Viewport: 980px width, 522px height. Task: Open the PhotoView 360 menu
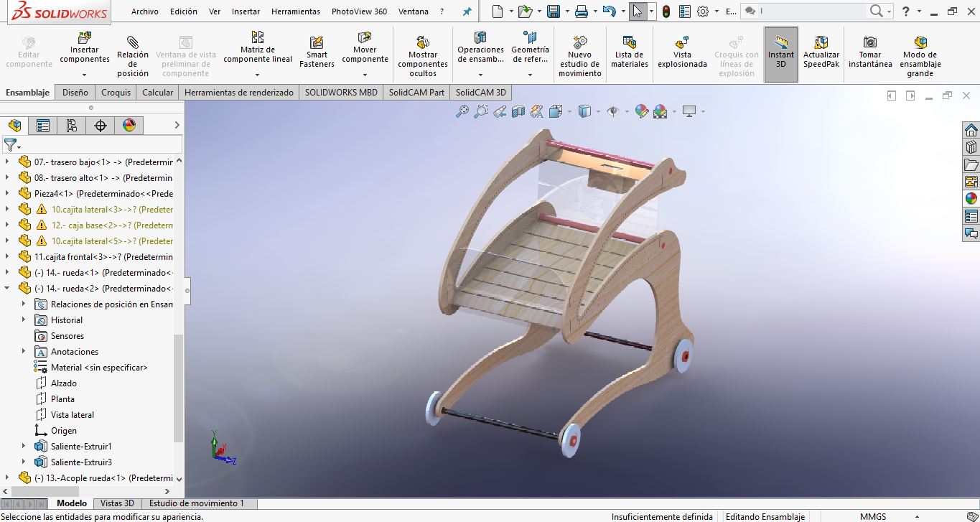(x=359, y=11)
